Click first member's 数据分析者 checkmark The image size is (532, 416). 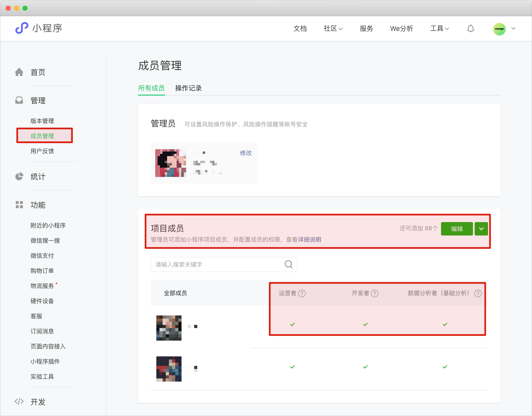tap(445, 324)
